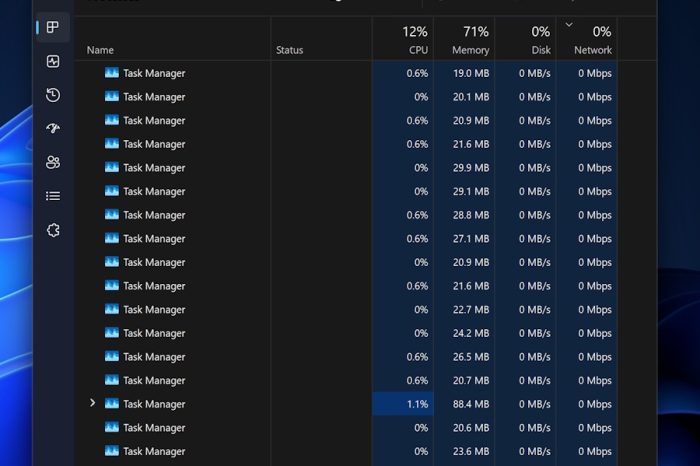Screen dimensions: 700x466
Task: Open the Details page list icon
Action: click(x=53, y=196)
